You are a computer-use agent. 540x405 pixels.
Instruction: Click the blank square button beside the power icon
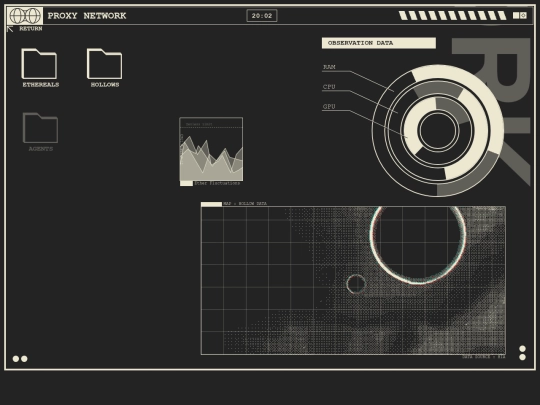(x=516, y=15)
